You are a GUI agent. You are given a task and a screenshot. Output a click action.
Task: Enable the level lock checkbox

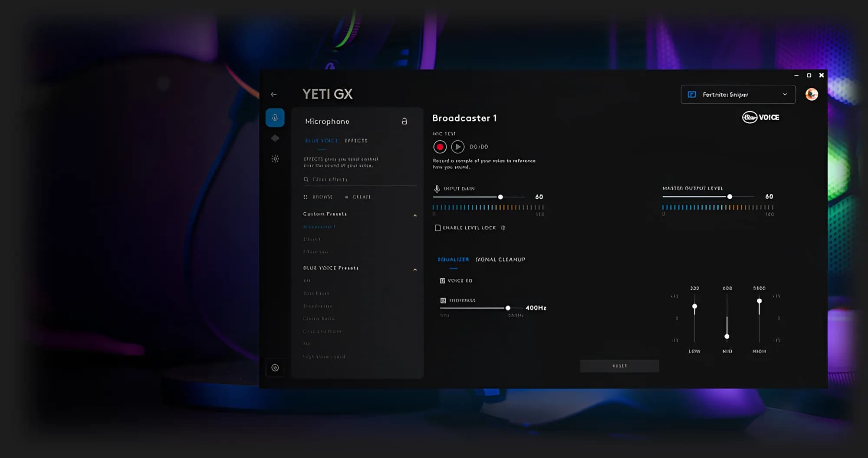[x=438, y=228]
